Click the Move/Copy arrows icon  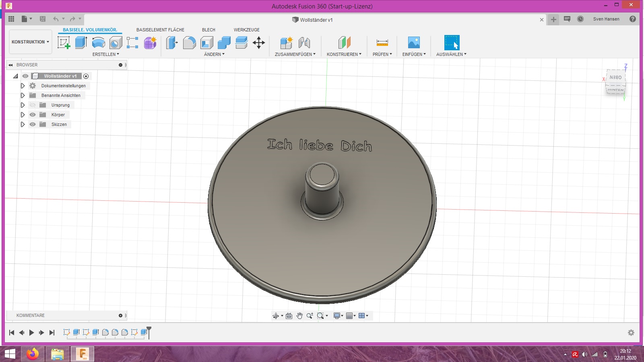pos(259,43)
